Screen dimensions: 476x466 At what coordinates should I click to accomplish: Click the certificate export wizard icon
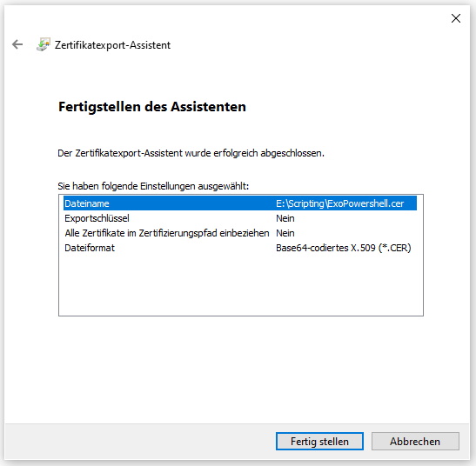44,44
